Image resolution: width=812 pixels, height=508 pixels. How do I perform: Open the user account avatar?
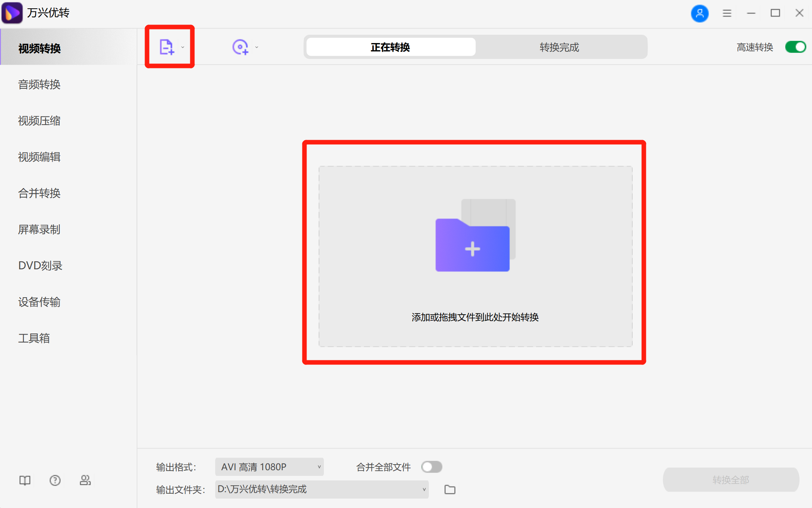tap(700, 13)
